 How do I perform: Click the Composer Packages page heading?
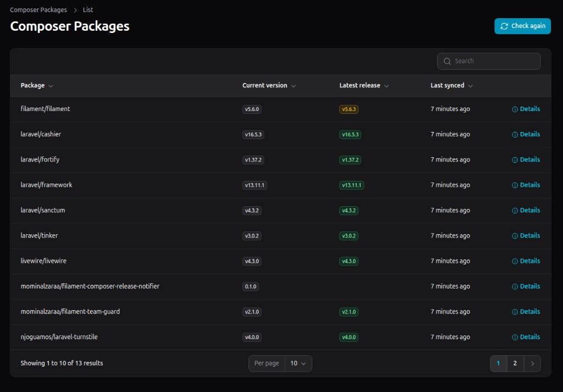pos(70,26)
